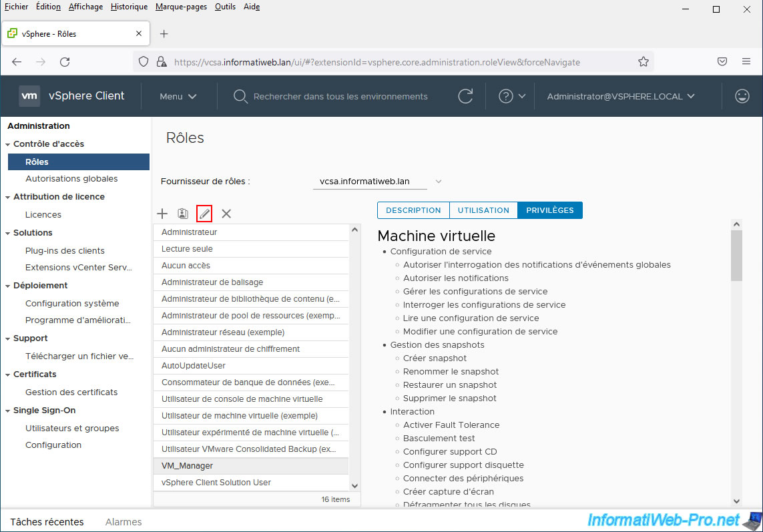Select Rôles in the sidebar
Image resolution: width=763 pixels, height=532 pixels.
pos(79,162)
